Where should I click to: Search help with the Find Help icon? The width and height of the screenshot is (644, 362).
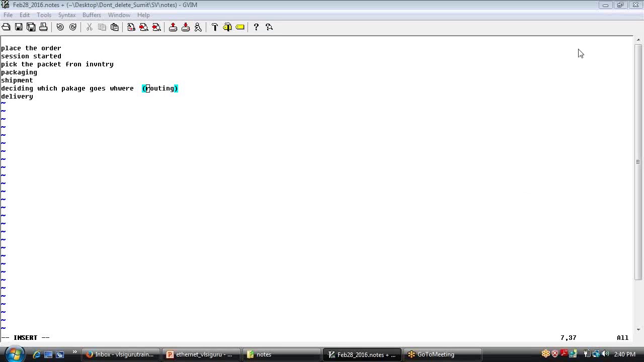[269, 27]
